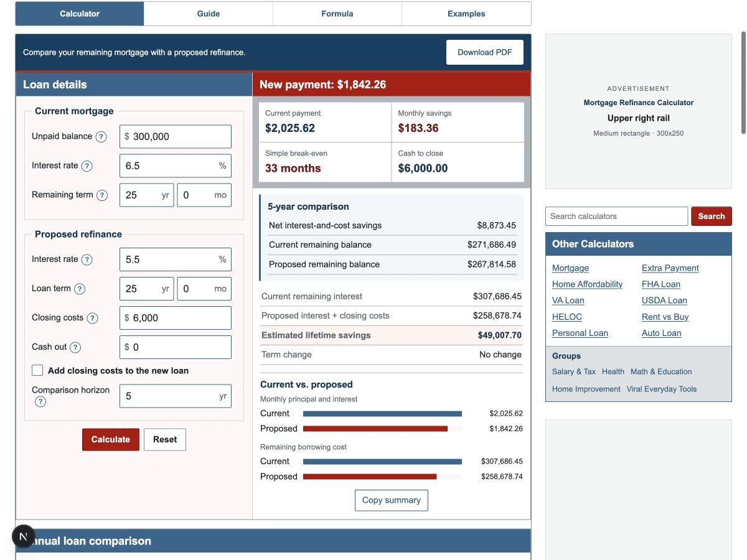Click the red Calculate button
The width and height of the screenshot is (747, 560).
coord(111,439)
